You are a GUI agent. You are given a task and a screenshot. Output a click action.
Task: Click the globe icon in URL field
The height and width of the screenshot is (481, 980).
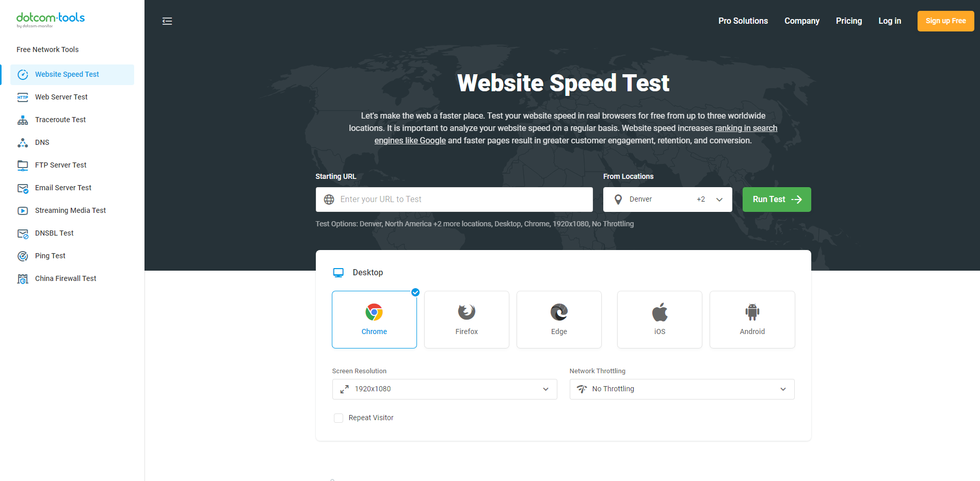click(329, 200)
